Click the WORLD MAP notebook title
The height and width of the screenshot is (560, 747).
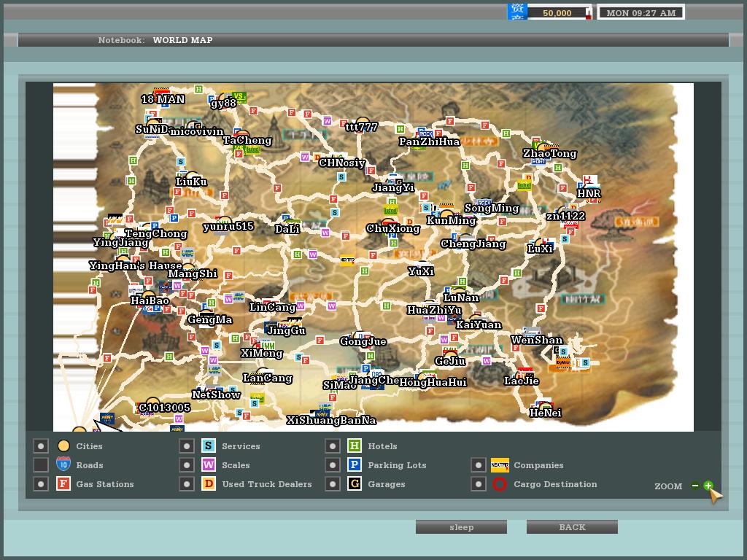point(182,40)
